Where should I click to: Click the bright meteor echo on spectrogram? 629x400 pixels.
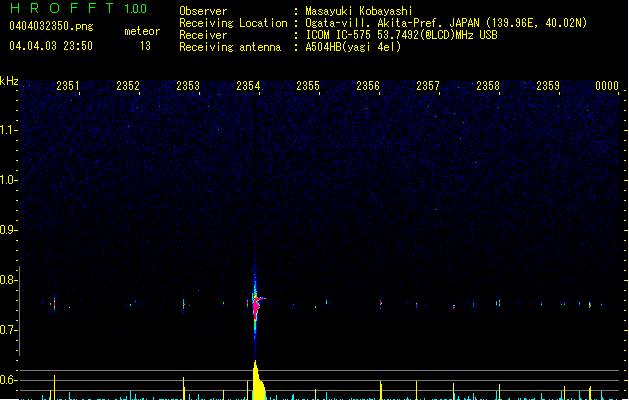point(256,299)
